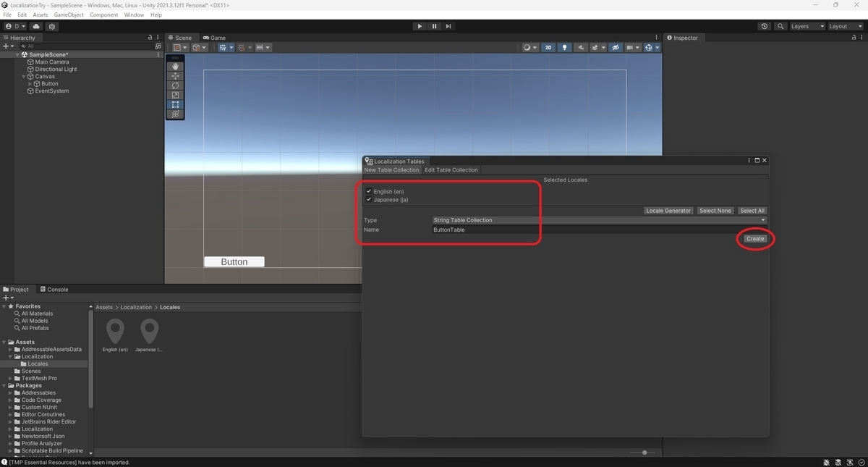
Task: Select the English (en) locale asset thumbnail
Action: pos(115,333)
